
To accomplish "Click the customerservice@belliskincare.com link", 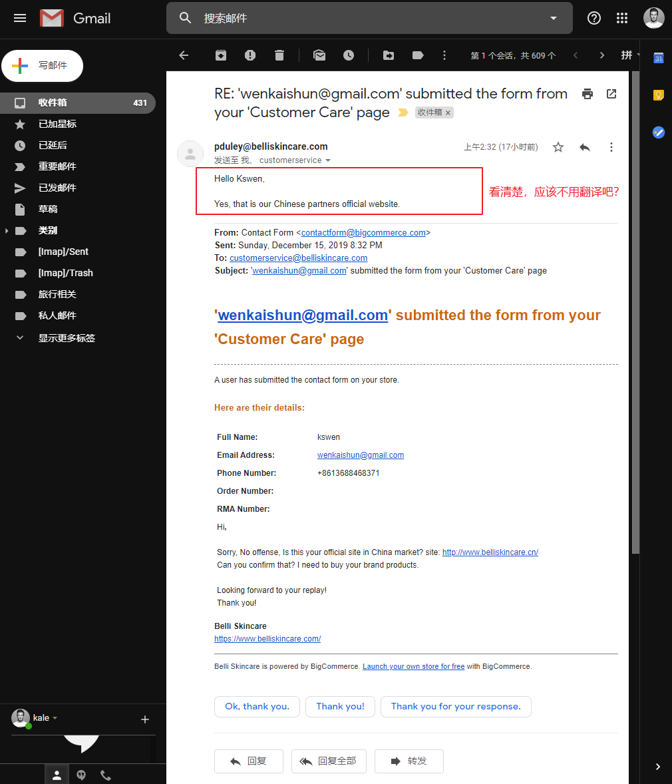I will point(299,258).
